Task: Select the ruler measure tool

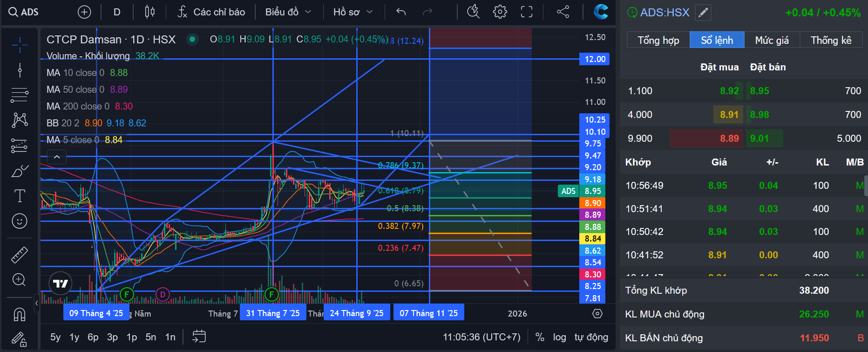Action: tap(20, 255)
